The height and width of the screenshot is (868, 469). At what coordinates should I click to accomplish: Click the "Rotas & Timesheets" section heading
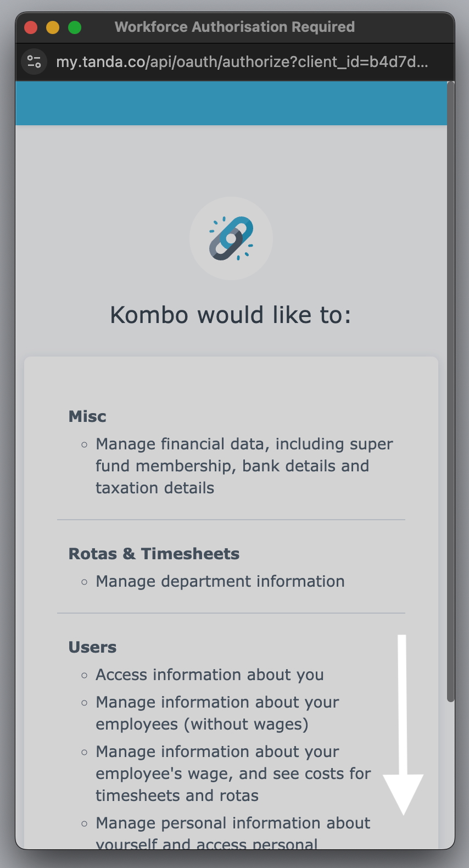coord(154,554)
